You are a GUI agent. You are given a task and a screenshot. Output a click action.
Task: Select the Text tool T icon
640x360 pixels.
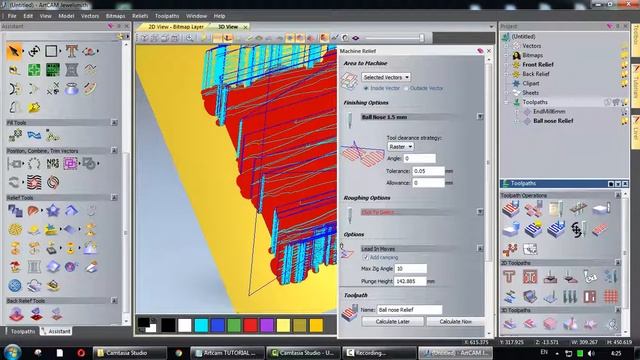(x=71, y=51)
